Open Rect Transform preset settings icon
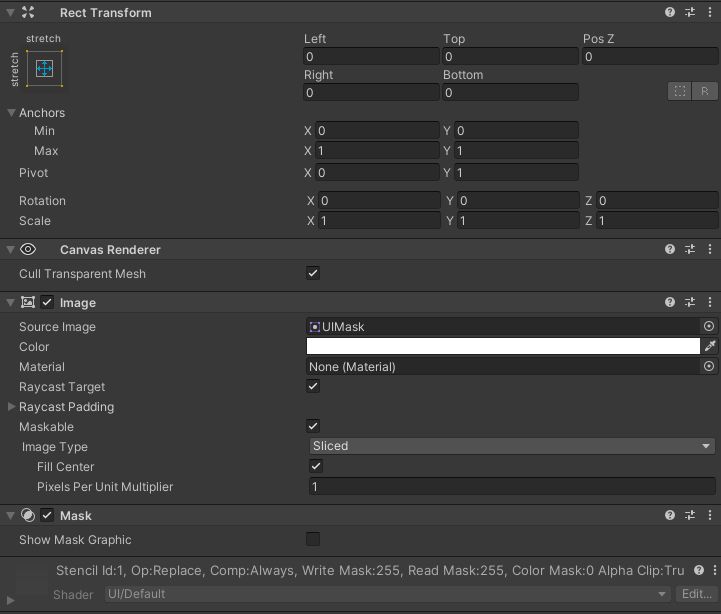Viewport: 721px width, 614px height. [x=690, y=12]
